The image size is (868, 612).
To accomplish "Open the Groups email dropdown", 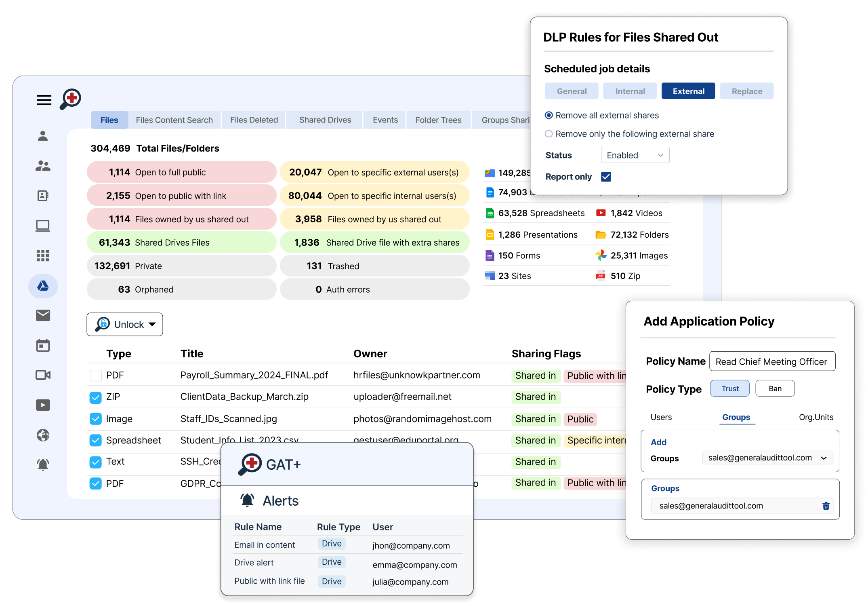I will pyautogui.click(x=767, y=458).
